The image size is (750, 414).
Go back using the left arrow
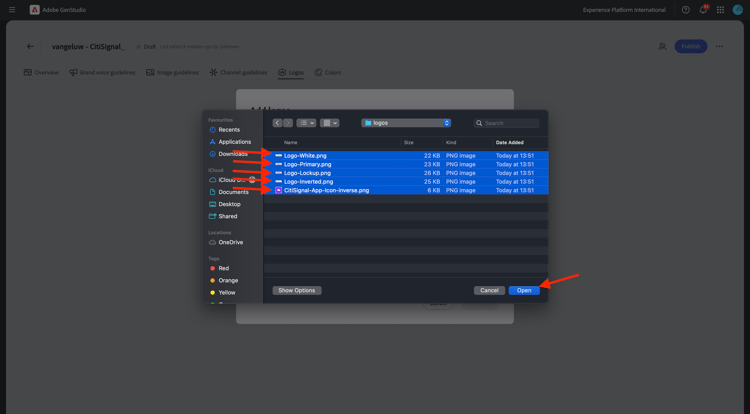click(30, 46)
